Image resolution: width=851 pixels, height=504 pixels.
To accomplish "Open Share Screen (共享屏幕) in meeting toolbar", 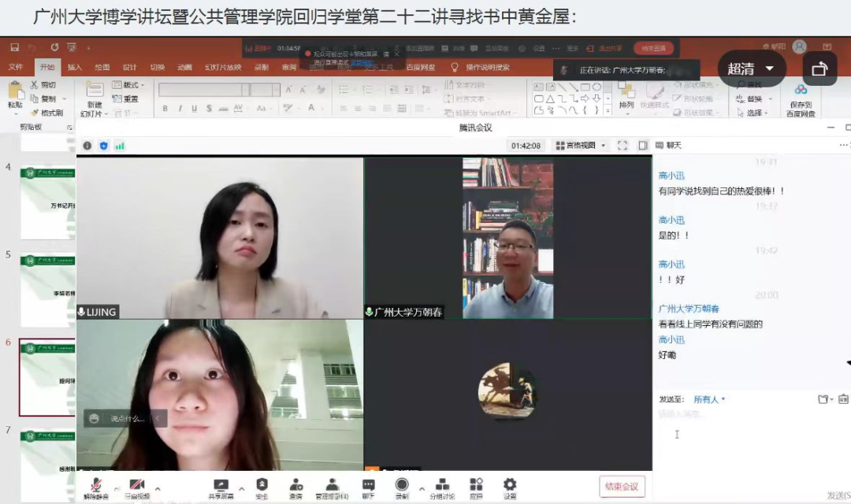I will click(x=221, y=488).
